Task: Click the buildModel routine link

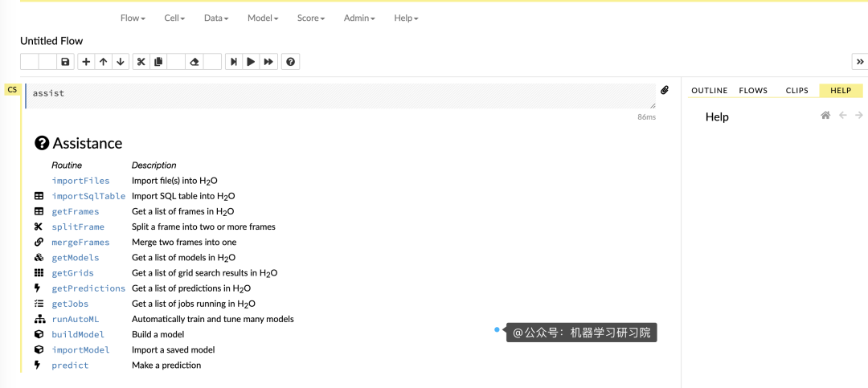Action: coord(78,334)
